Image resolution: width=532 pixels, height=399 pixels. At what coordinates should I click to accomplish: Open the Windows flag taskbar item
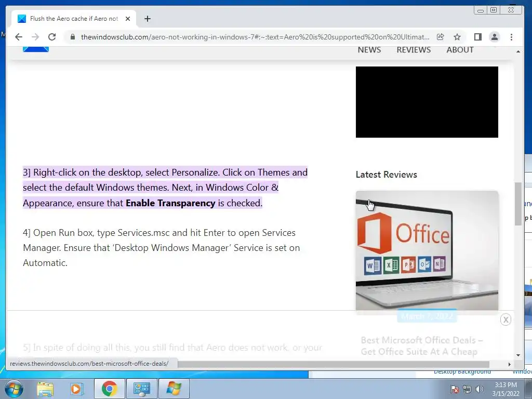tap(174, 389)
